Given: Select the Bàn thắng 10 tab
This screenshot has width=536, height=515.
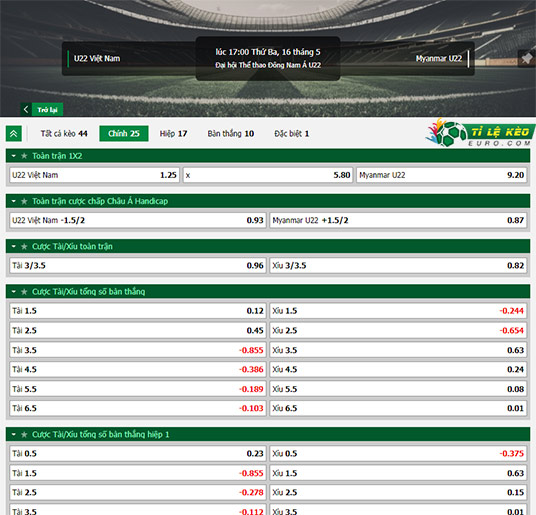Looking at the screenshot, I should coord(231,134).
